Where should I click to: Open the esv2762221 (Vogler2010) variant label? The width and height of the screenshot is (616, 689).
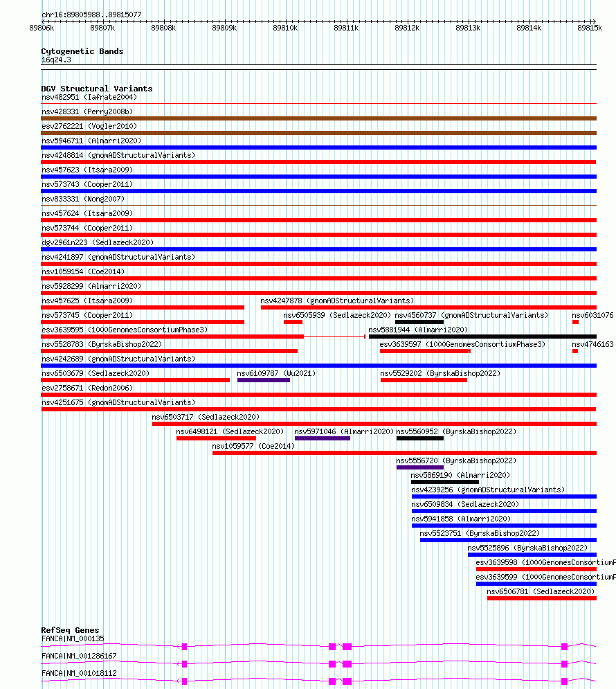pos(89,126)
